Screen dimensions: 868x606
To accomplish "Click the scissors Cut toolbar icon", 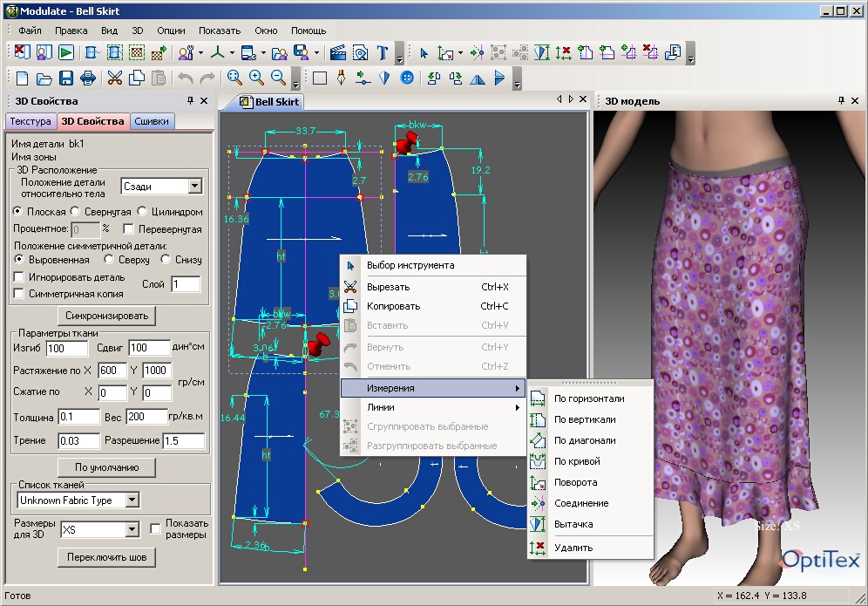I will (x=114, y=78).
